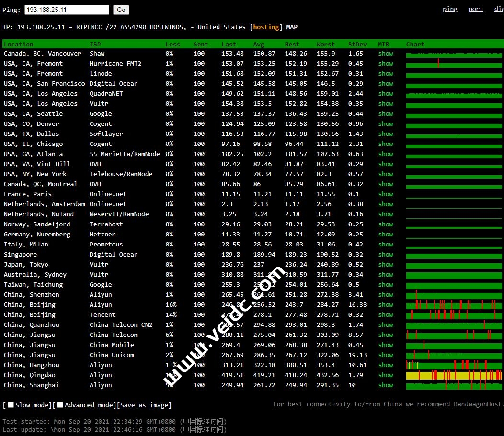Click the chart bar for China Qingdao
Screen dimensions: 504x436
[454, 376]
